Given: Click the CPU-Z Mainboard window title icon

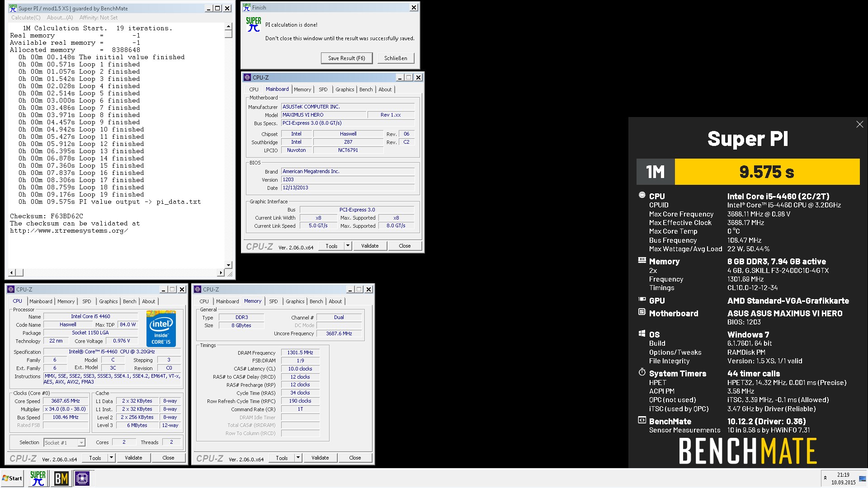Looking at the screenshot, I should 247,77.
